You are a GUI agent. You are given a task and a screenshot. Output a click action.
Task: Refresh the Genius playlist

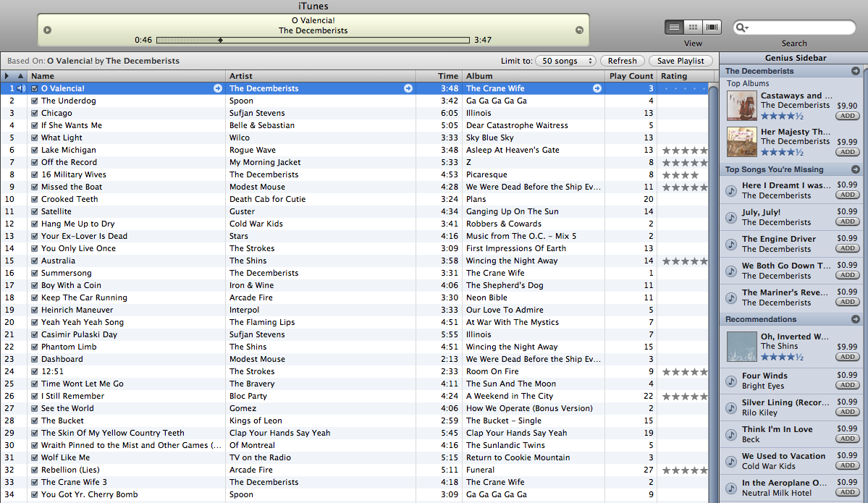(622, 61)
